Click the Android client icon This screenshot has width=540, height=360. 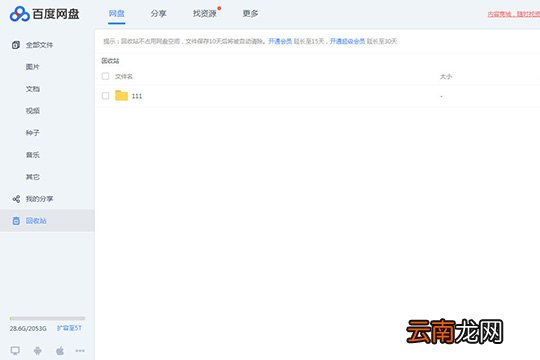coord(38,351)
